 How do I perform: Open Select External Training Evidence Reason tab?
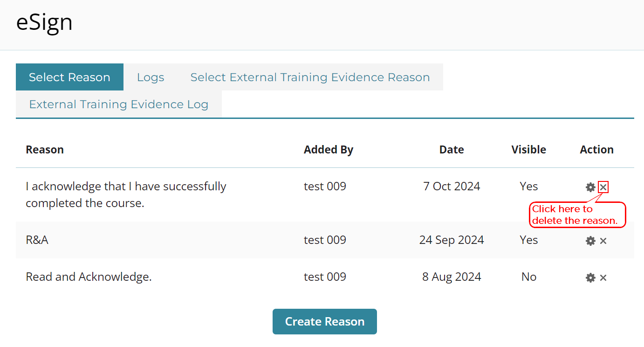point(310,77)
